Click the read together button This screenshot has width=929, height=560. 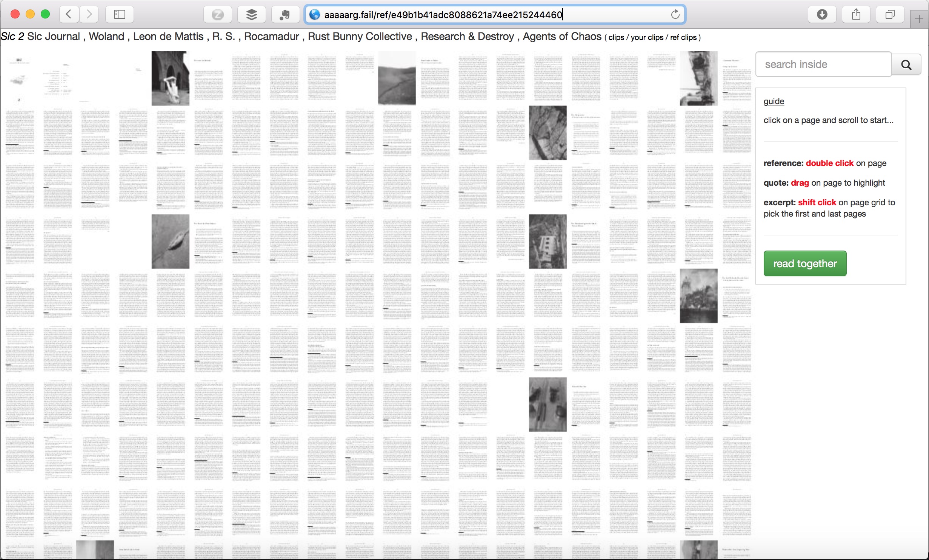click(804, 263)
